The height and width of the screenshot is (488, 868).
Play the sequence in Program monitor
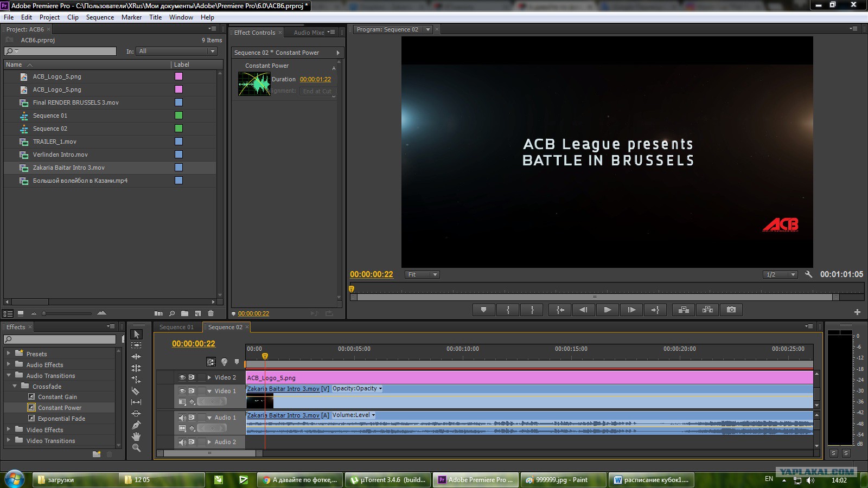pos(608,310)
